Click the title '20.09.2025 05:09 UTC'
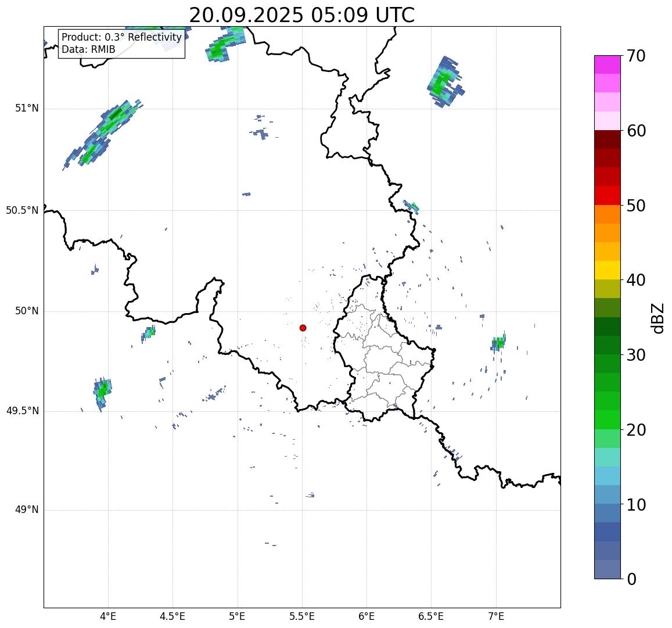The height and width of the screenshot is (628, 672). point(302,16)
